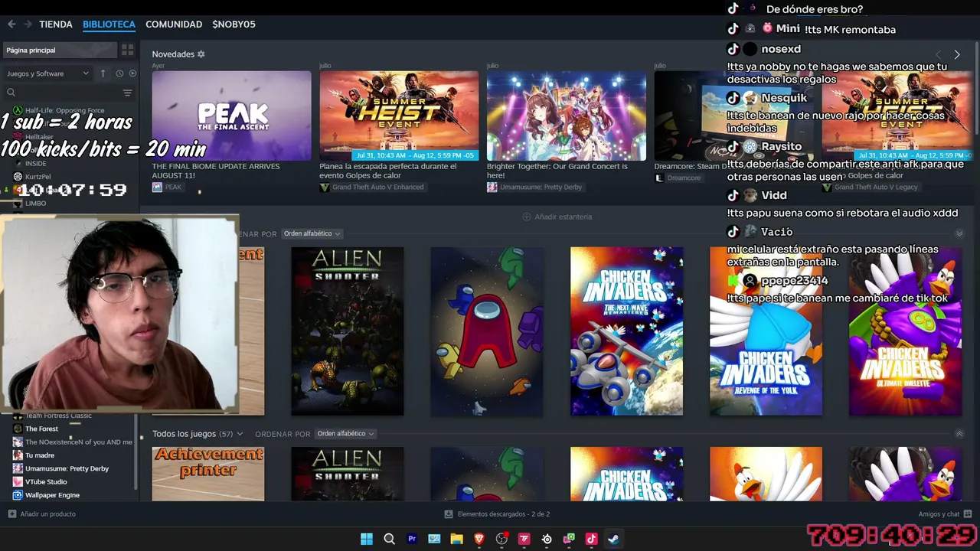This screenshot has height=551, width=980.
Task: Open the $NOBY05 profile tab
Action: click(234, 24)
